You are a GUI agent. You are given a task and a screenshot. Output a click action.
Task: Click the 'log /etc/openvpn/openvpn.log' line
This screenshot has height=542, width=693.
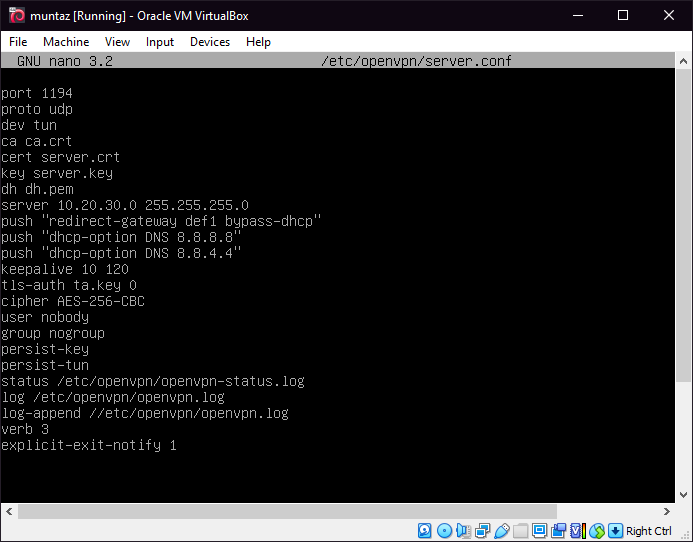pos(113,397)
